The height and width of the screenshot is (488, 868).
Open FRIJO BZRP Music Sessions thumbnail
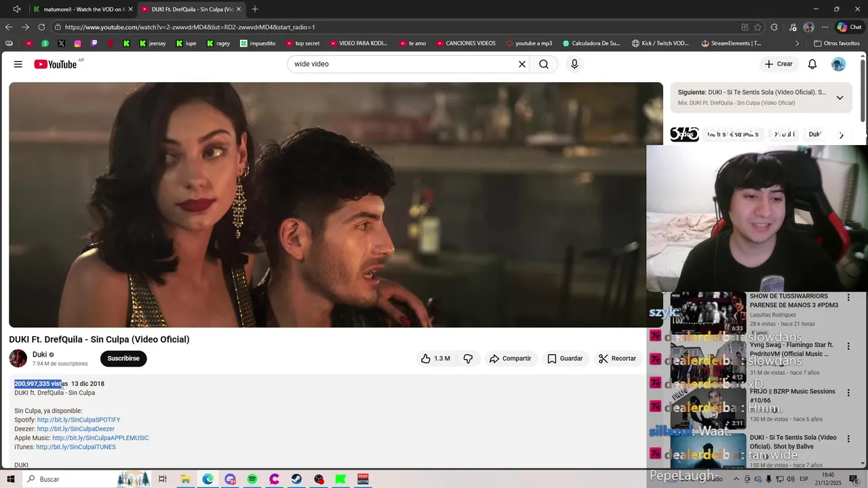(708, 407)
